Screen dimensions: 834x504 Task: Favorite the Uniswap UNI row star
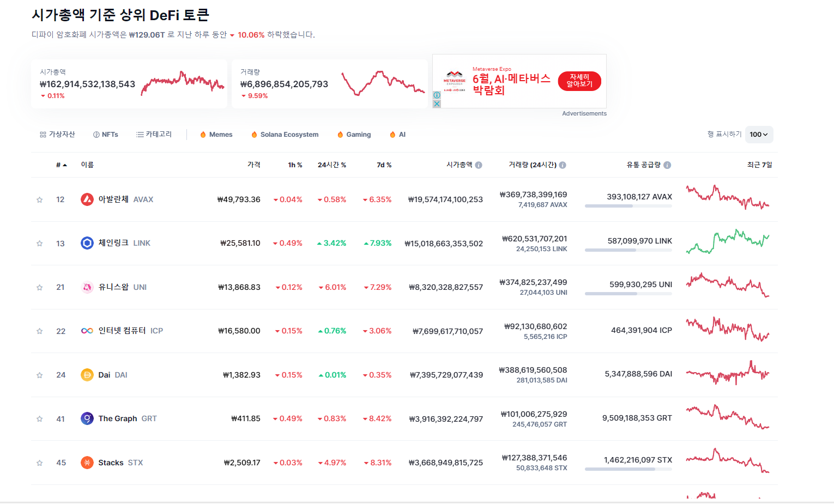coord(39,288)
